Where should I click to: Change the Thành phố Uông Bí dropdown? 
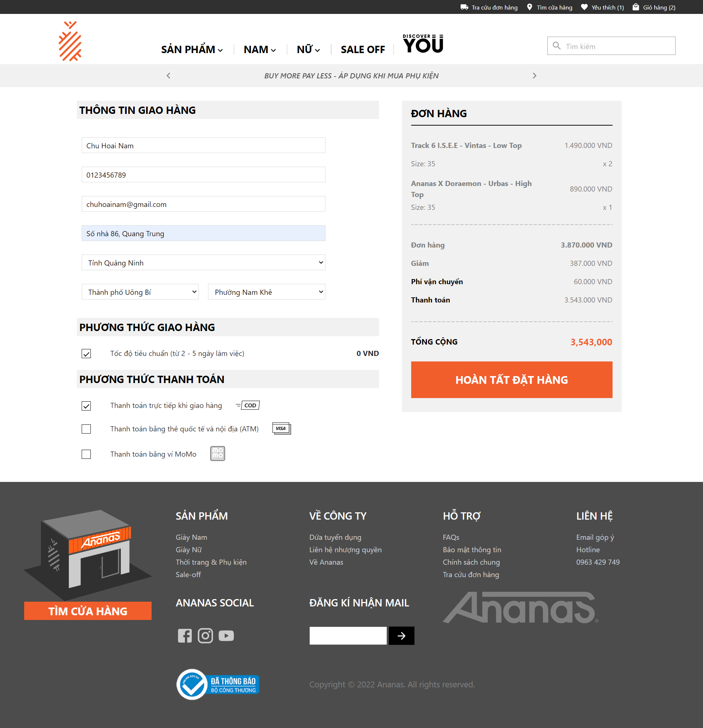click(x=140, y=292)
